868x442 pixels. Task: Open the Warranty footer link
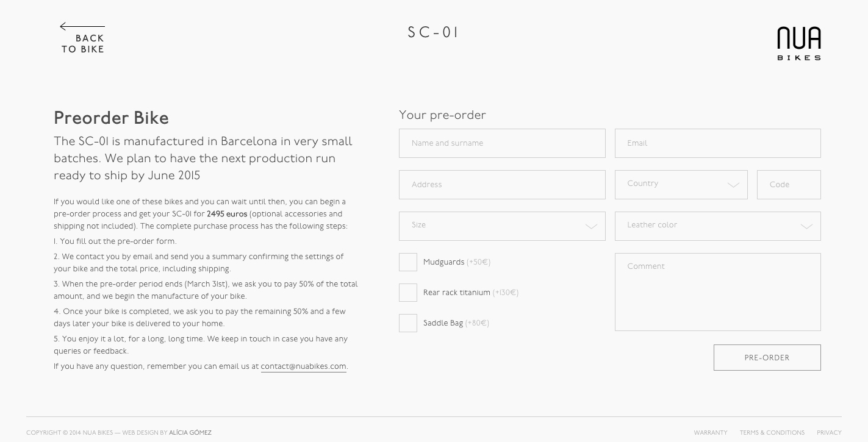(x=711, y=433)
